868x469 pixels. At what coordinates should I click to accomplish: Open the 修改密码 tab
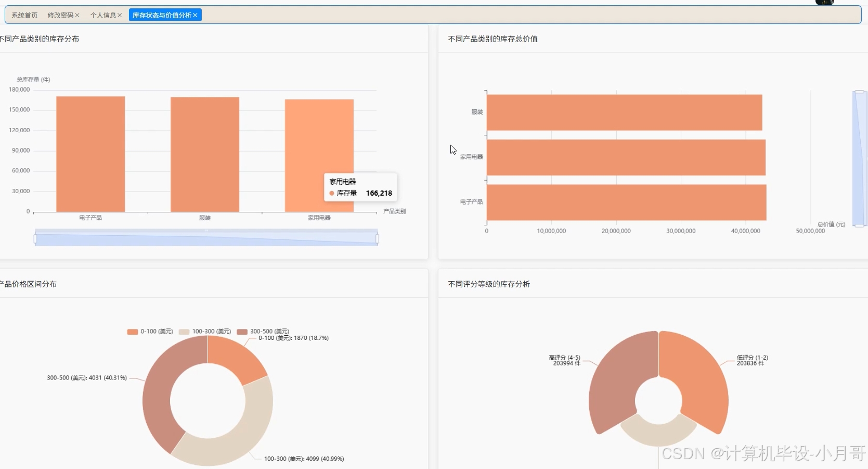click(x=60, y=16)
